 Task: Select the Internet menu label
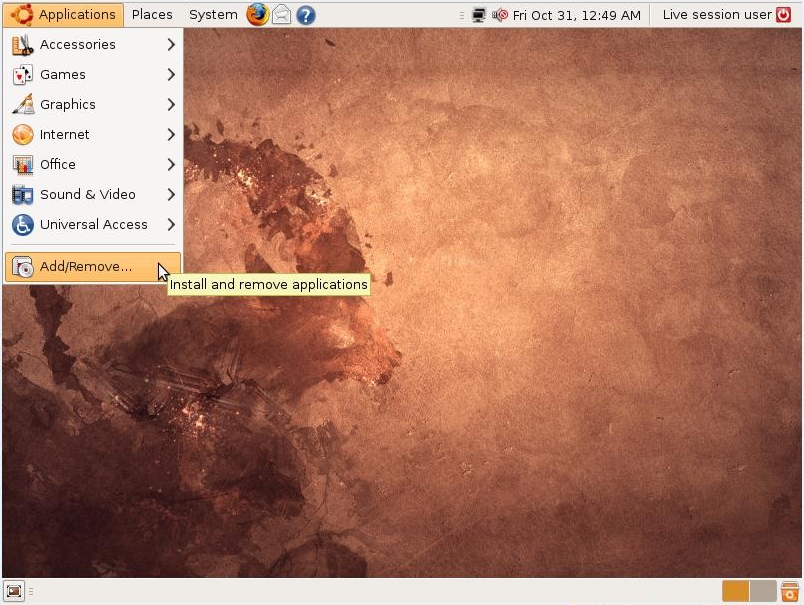(x=65, y=134)
